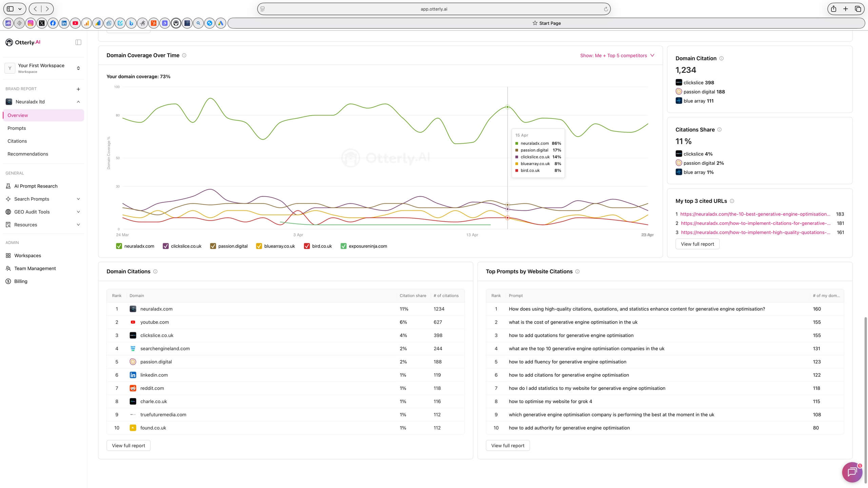This screenshot has width=868, height=488.
Task: Select searchengineland.com row in Domain Citations
Action: 285,349
